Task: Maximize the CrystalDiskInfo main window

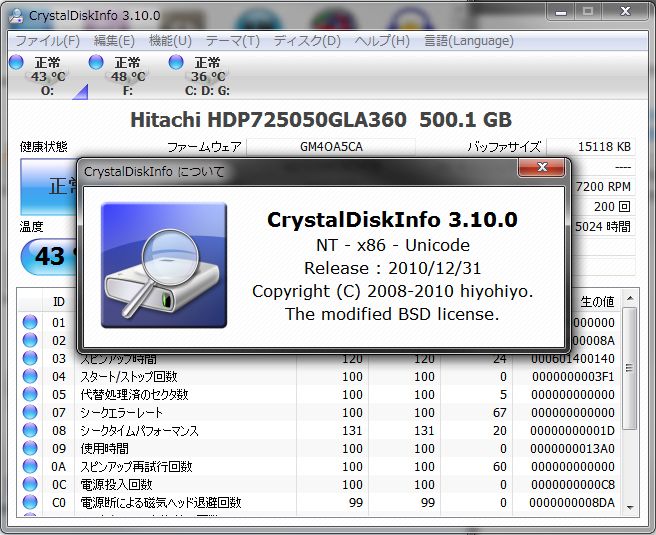Action: point(588,12)
